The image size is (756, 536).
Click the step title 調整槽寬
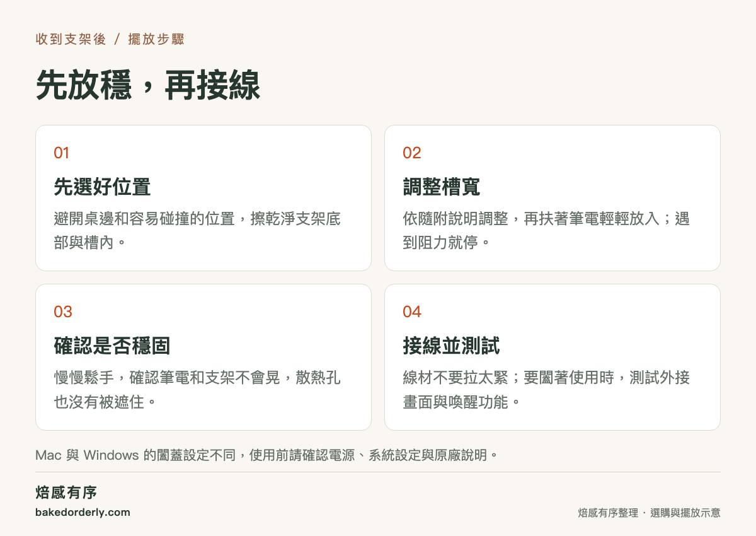[442, 187]
